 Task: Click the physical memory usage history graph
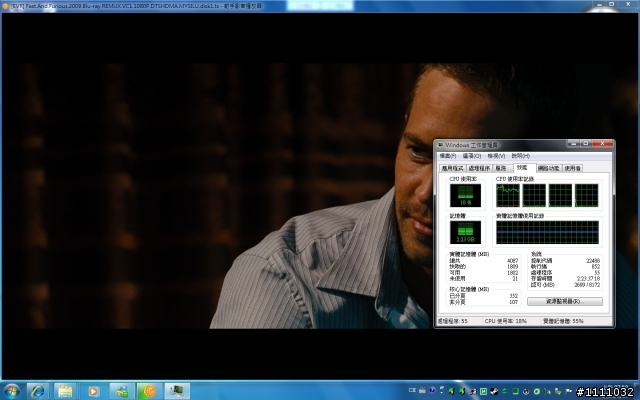[547, 232]
